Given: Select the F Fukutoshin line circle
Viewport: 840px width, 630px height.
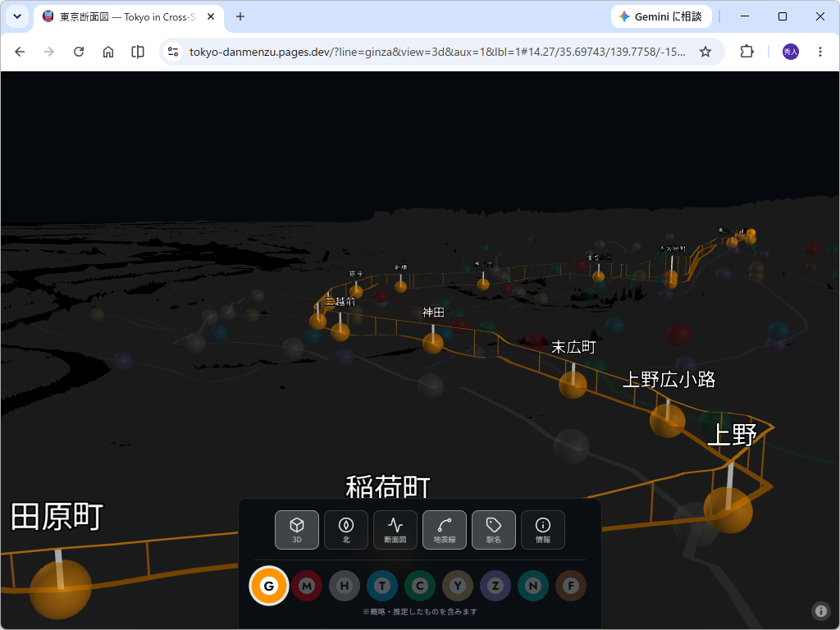Looking at the screenshot, I should [x=571, y=586].
